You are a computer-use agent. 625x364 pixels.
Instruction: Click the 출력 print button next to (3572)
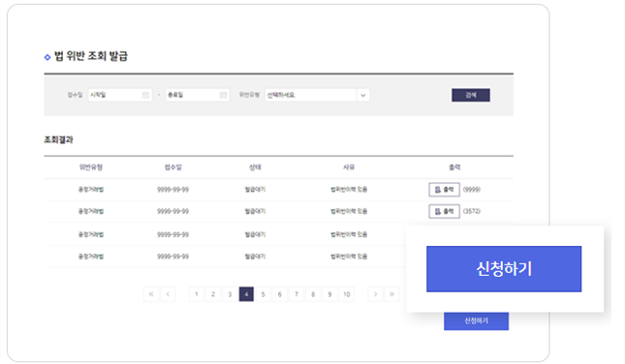pos(444,211)
